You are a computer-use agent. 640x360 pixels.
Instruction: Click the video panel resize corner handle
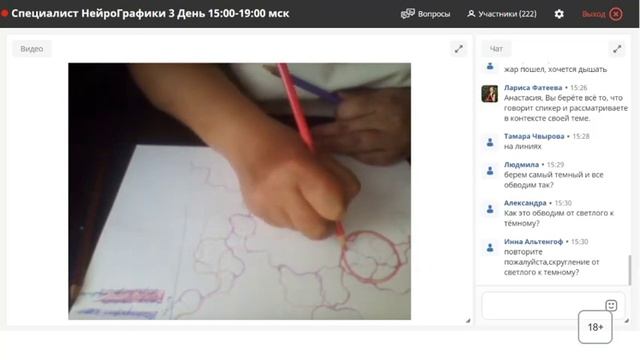(468, 321)
